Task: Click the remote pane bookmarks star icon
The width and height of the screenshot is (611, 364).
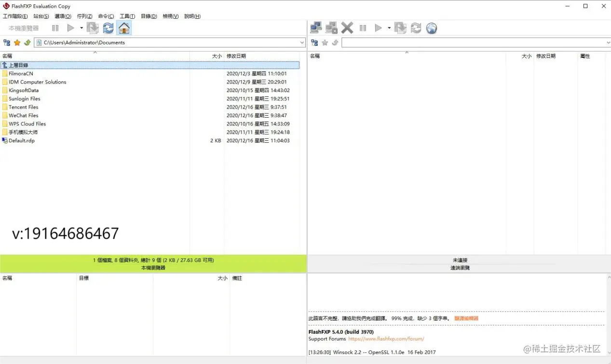Action: (325, 42)
